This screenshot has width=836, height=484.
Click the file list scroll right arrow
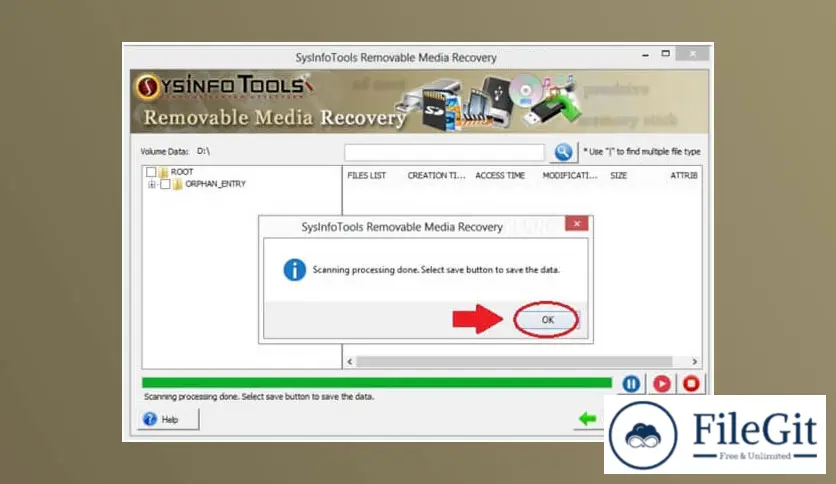pos(694,361)
